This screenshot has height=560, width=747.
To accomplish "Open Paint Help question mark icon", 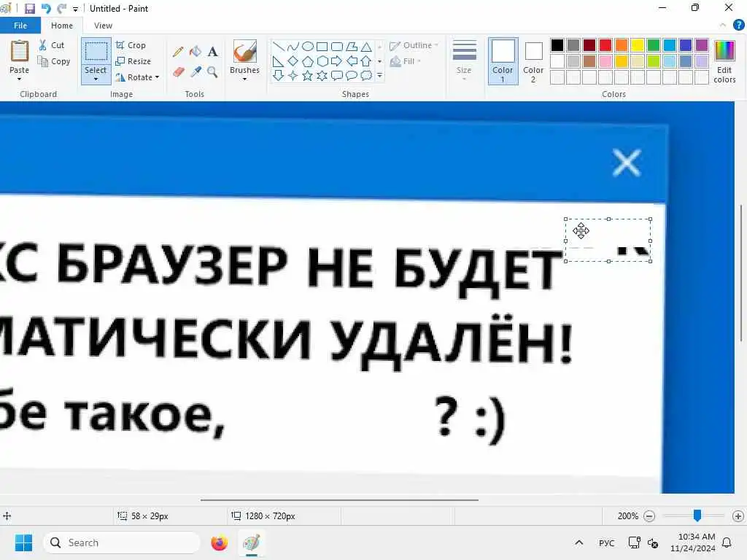I will 738,26.
